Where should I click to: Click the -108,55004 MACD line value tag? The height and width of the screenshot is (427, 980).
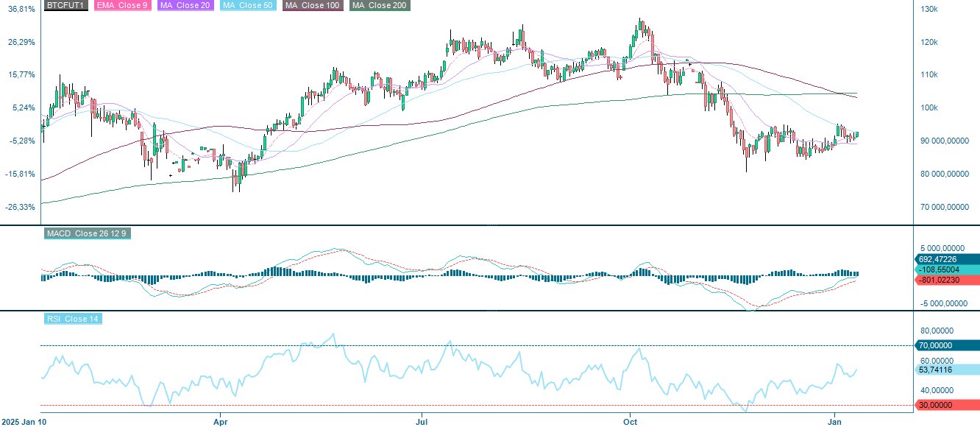[x=947, y=270]
